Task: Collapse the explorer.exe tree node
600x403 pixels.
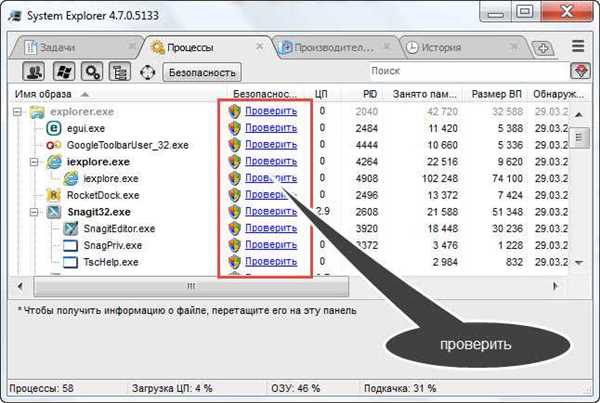Action: (17, 112)
